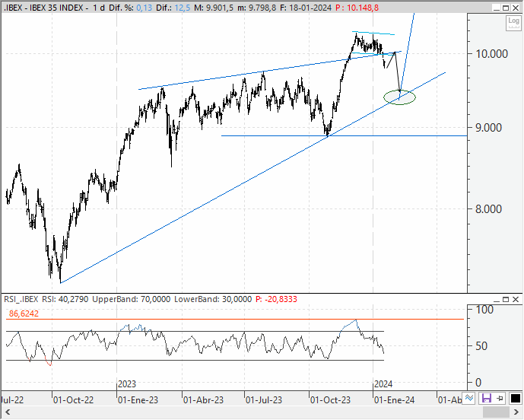The width and height of the screenshot is (524, 420).
Task: Maximize the RSI indicator pane
Action: tap(506, 300)
